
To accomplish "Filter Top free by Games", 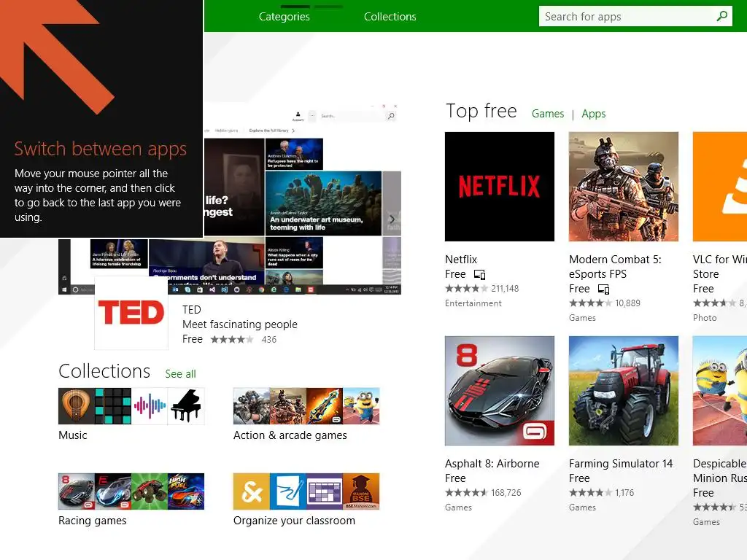I will point(547,114).
